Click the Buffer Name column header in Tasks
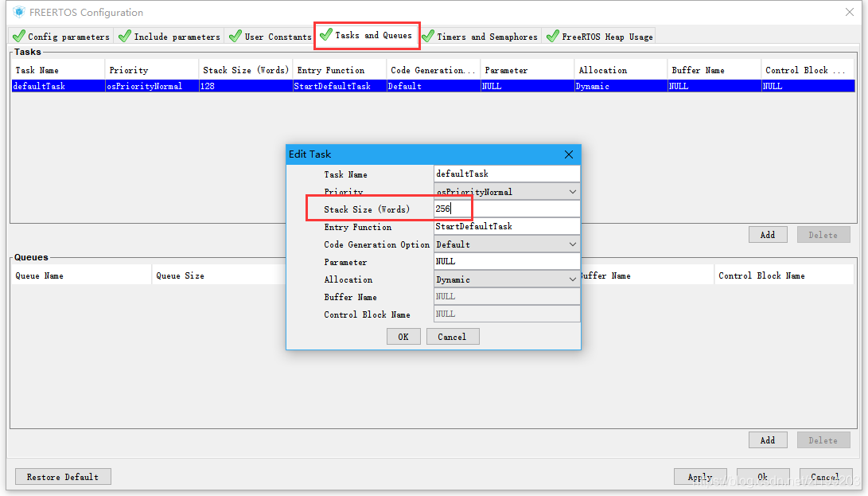 (x=714, y=70)
